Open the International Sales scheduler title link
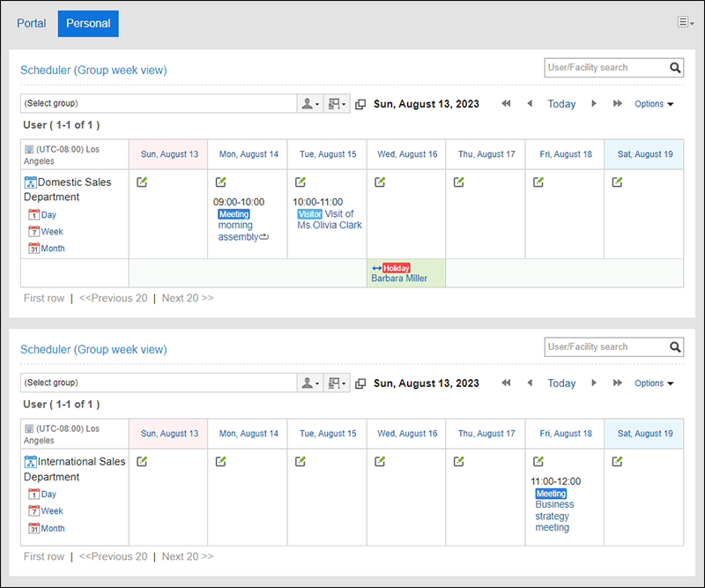The image size is (705, 588). click(x=93, y=350)
